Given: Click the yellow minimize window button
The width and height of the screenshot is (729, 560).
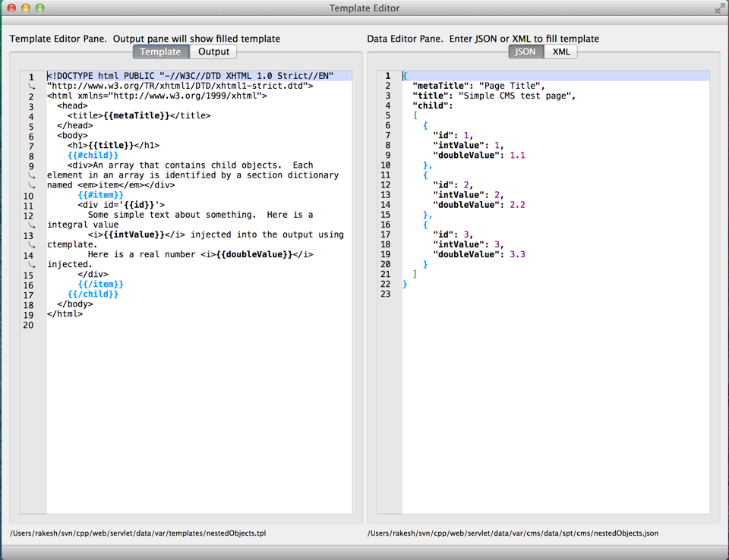Looking at the screenshot, I should [x=26, y=8].
